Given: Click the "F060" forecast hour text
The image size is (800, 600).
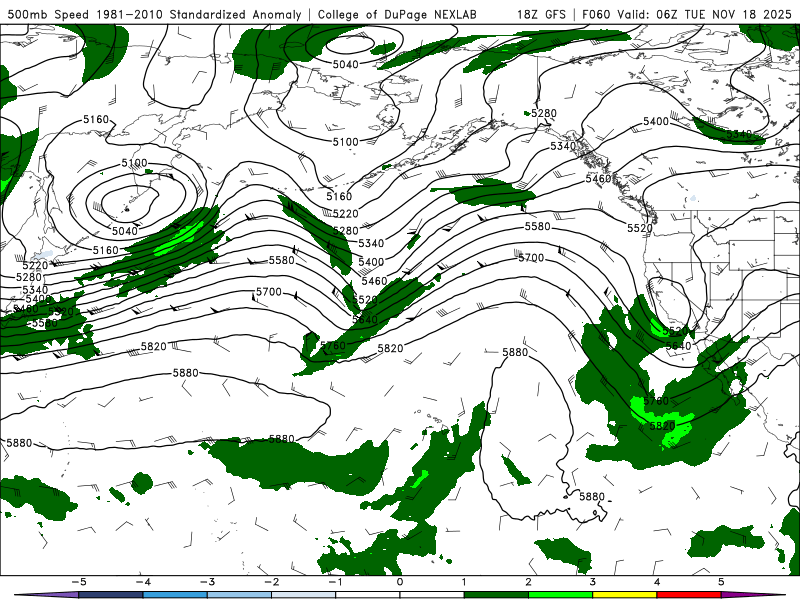Looking at the screenshot, I should click(596, 14).
